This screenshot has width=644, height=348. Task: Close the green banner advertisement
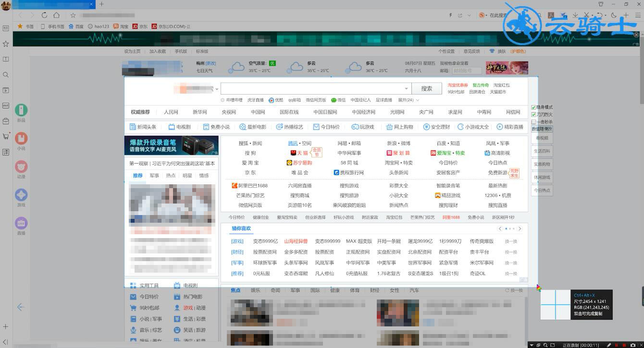coord(637,35)
